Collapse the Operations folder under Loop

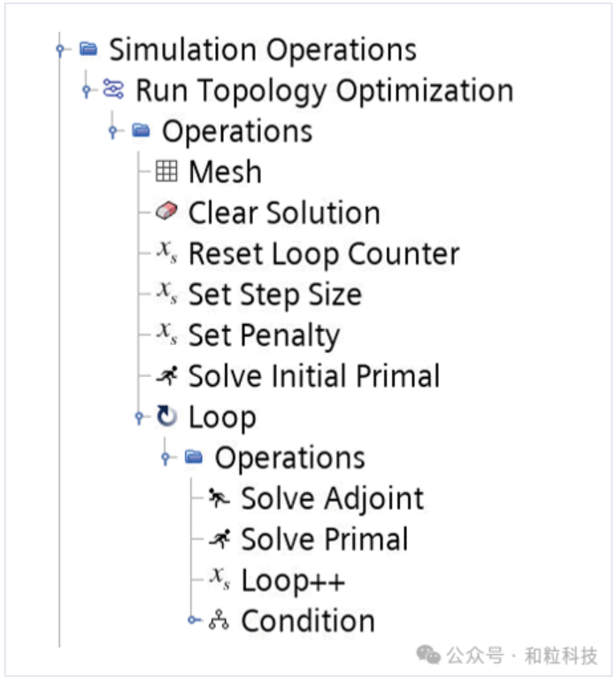(166, 458)
